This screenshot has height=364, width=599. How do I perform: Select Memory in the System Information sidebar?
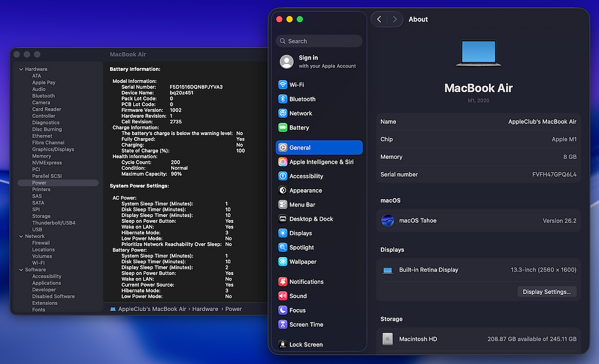42,156
